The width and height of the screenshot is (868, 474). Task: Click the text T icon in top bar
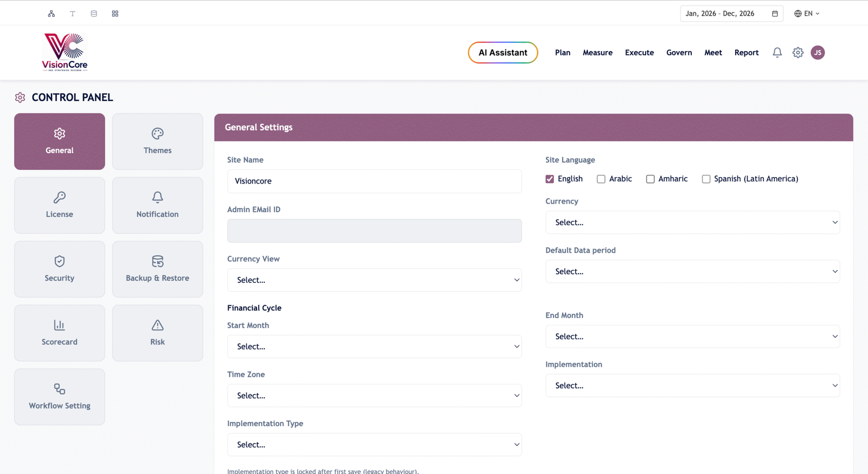73,14
